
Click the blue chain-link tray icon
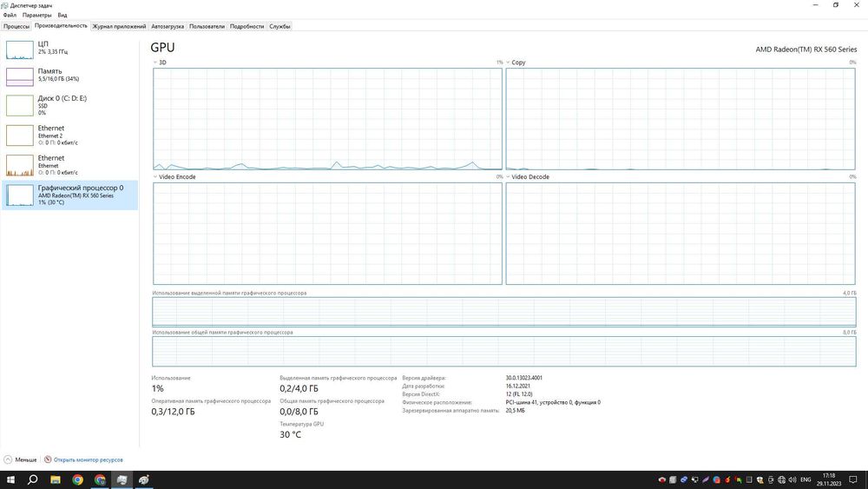[684, 479]
